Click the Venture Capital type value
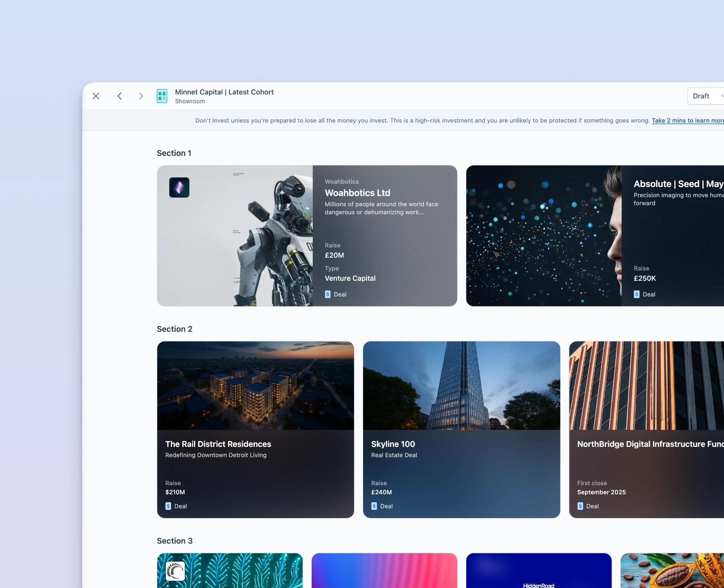The image size is (724, 588). coord(350,278)
